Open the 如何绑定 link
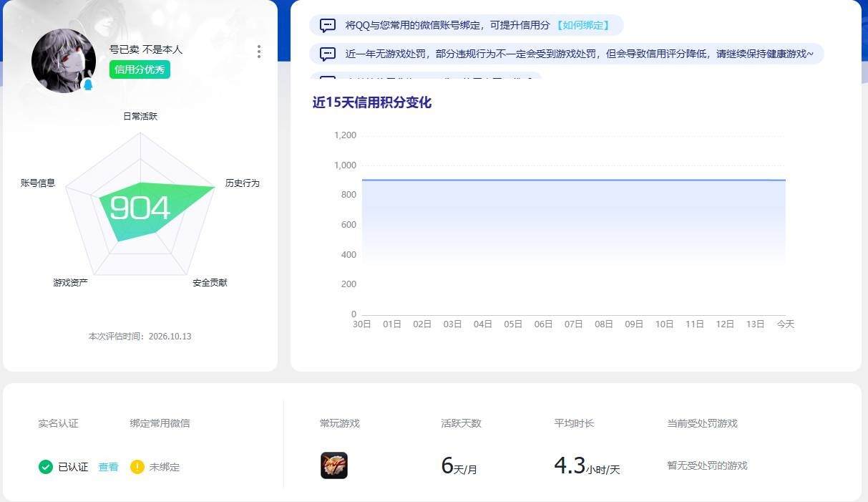Viewport: 868px width, 502px height. pos(582,25)
